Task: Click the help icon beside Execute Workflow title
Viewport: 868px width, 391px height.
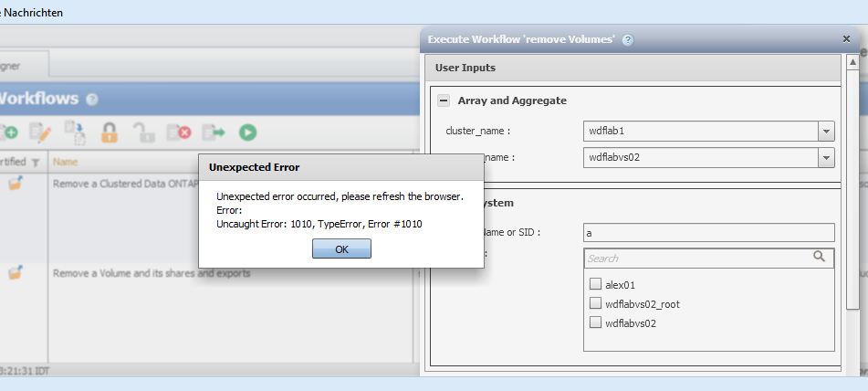Action: point(627,40)
